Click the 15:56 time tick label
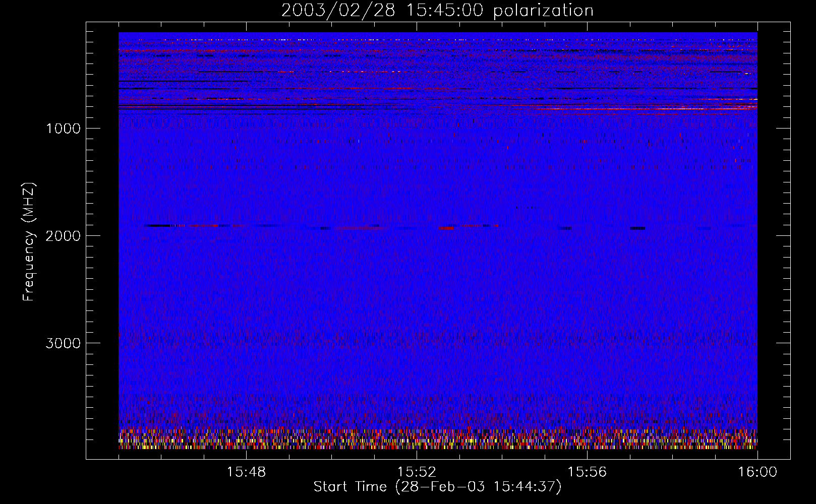816x504 pixels. click(x=587, y=472)
